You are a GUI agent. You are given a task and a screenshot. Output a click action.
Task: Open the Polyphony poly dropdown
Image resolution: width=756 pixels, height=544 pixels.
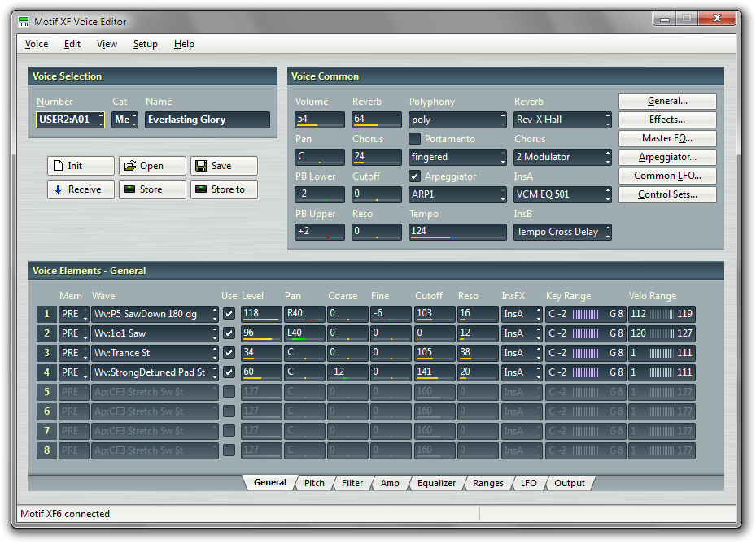coord(457,120)
